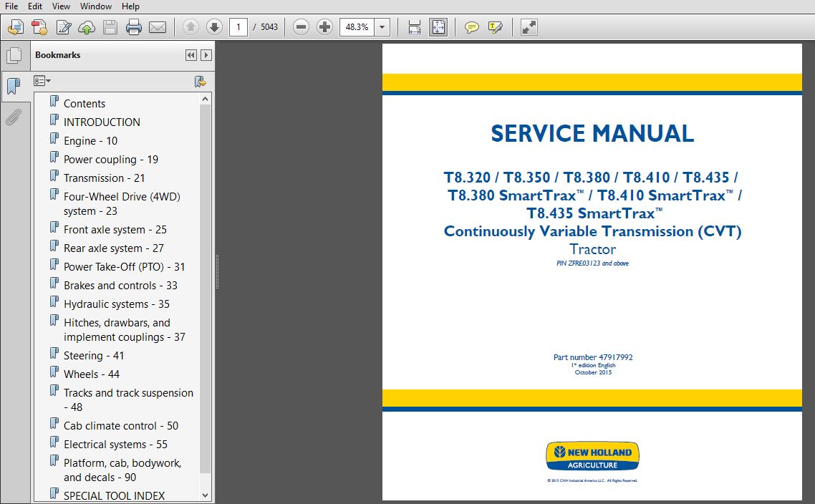Click the Part number 47917992 text
Viewport: 815px width, 504px height.
pos(593,357)
